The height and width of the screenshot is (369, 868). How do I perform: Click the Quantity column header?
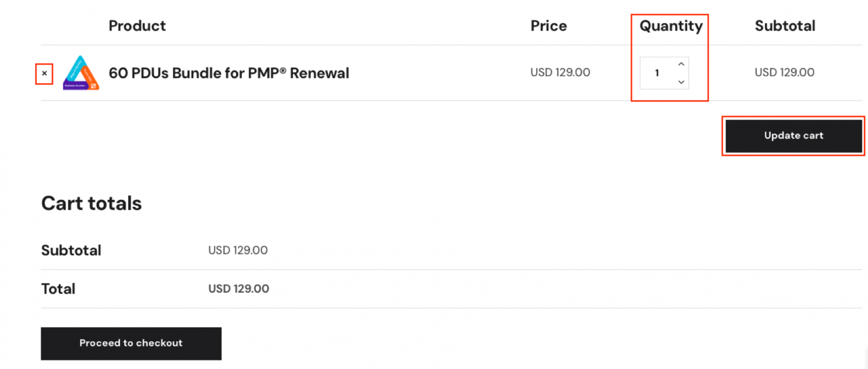coord(671,25)
